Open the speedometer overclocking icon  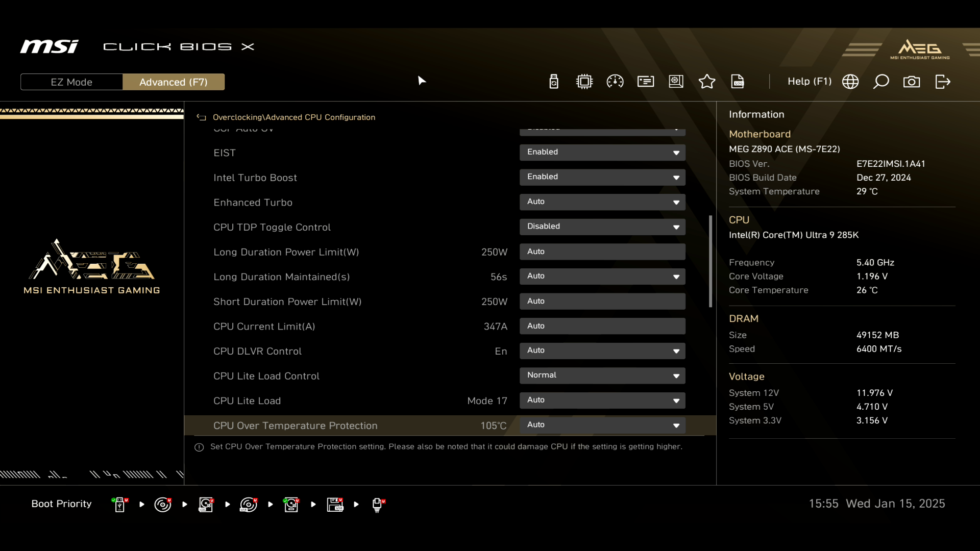click(x=615, y=82)
